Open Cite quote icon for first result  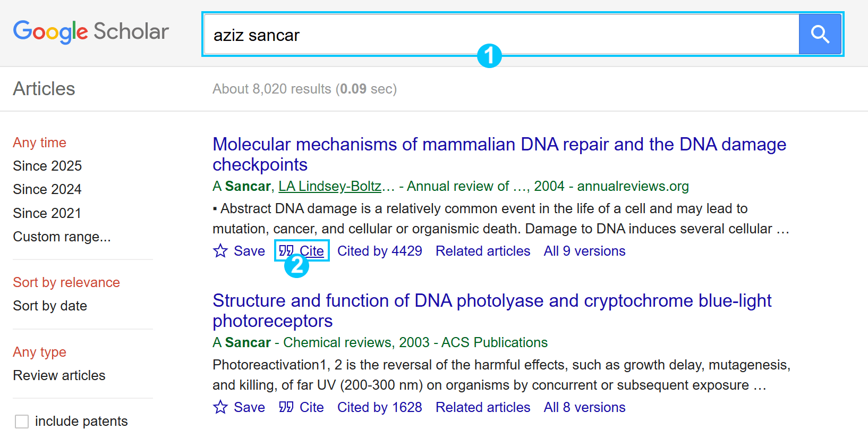(286, 250)
